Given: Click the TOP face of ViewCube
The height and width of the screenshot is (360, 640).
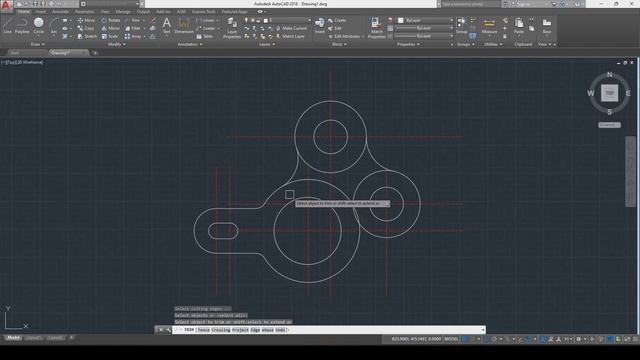Looking at the screenshot, I should coord(609,93).
